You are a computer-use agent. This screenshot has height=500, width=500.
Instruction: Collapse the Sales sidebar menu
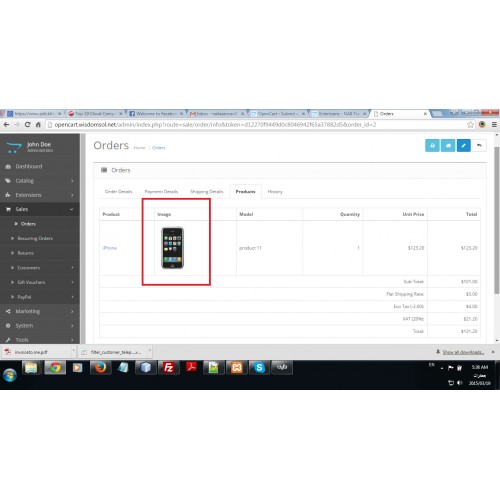40,209
